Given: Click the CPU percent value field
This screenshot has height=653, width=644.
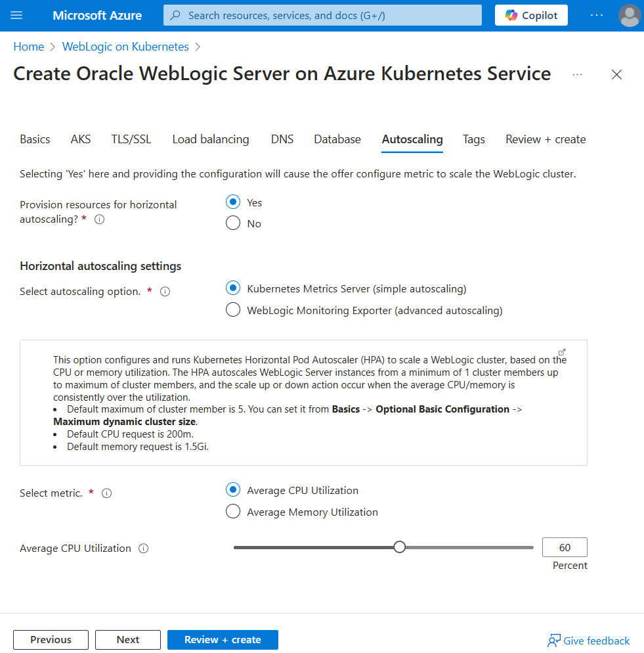Looking at the screenshot, I should (x=565, y=547).
